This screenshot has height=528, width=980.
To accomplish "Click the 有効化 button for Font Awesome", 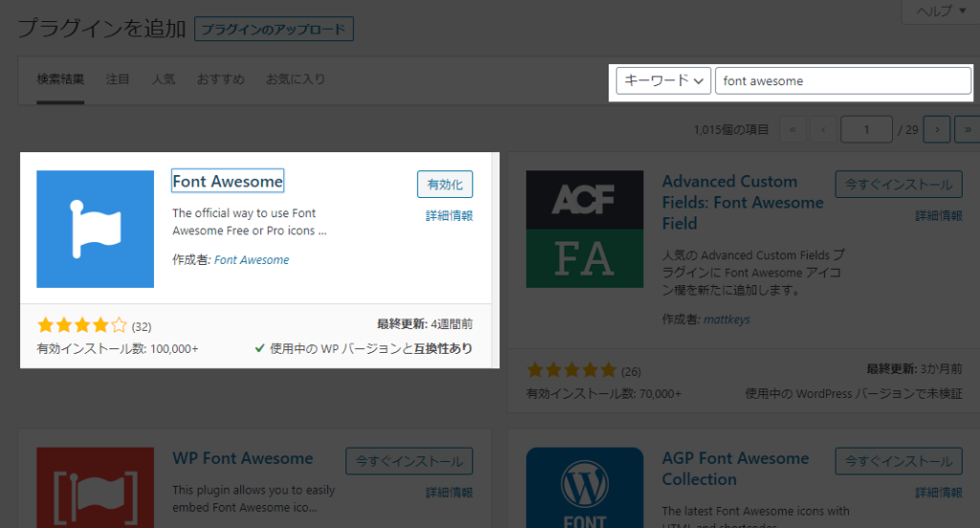I will (445, 185).
